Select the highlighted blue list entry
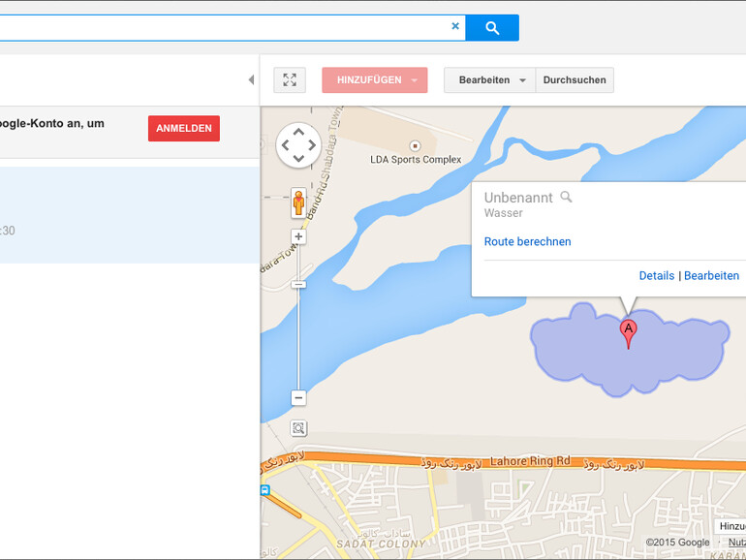746x560 pixels. point(130,215)
